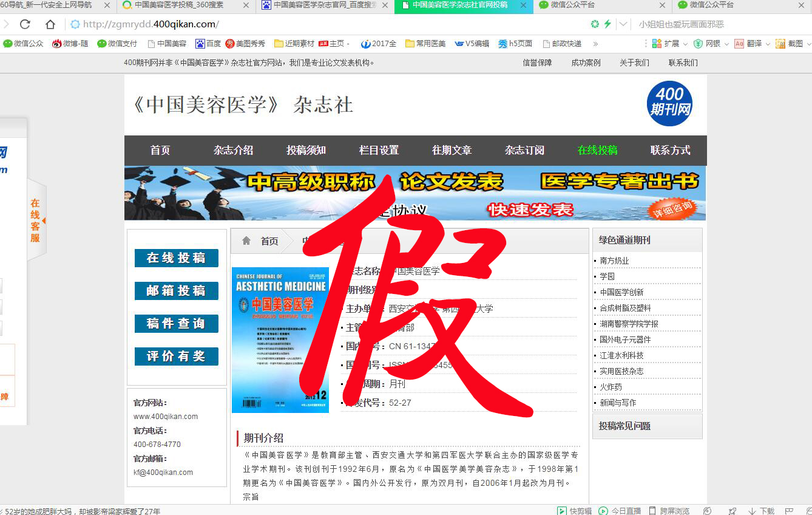Open 常用医美 bookmark folder
This screenshot has height=515, width=812.
[425, 44]
